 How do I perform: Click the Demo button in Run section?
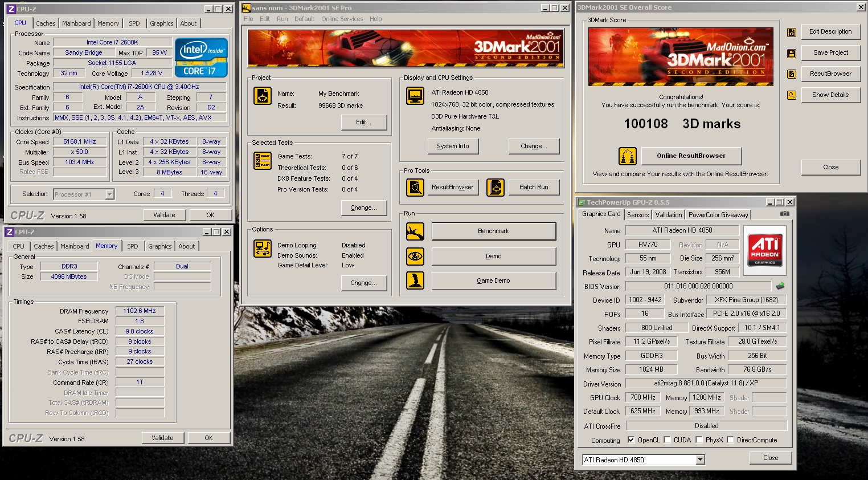(x=493, y=257)
